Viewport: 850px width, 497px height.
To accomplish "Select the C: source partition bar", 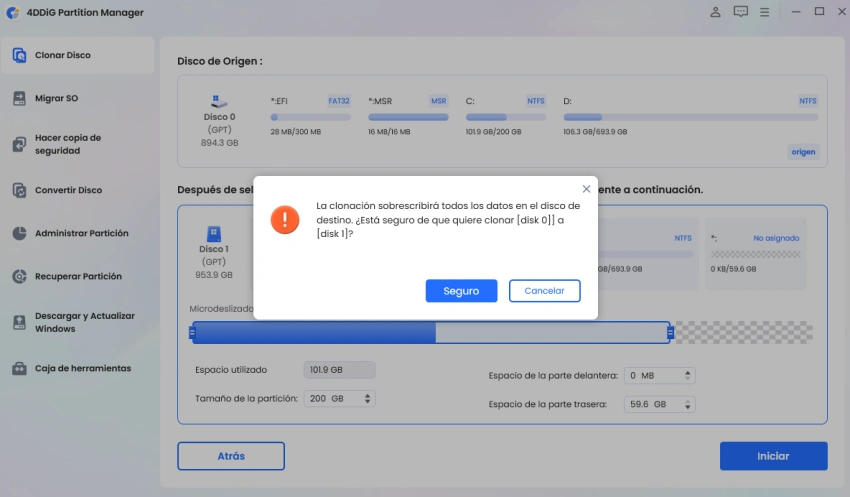I will [x=506, y=117].
